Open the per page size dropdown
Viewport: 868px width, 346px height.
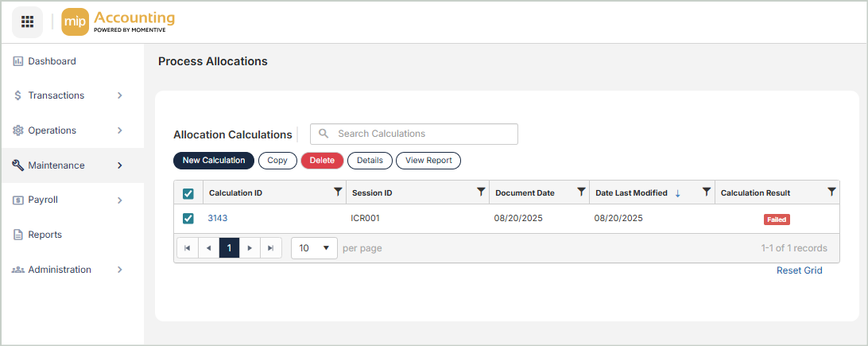point(314,248)
